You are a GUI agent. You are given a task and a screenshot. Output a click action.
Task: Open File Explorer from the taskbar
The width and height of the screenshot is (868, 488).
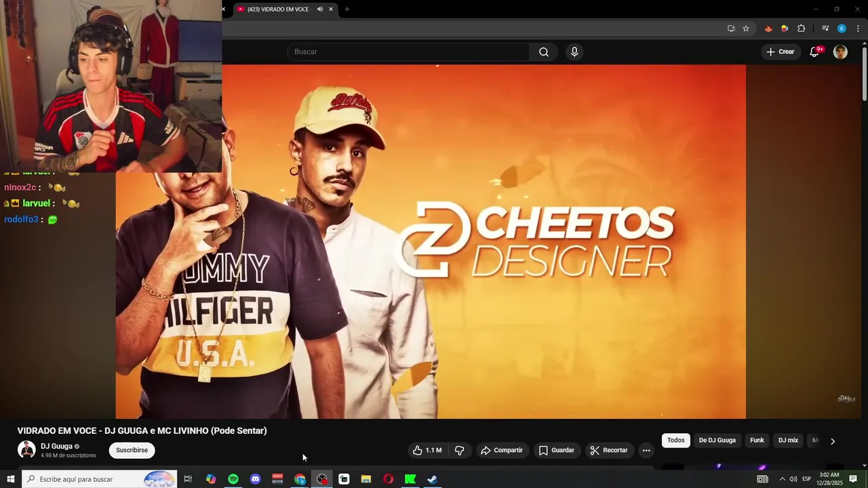tap(366, 479)
